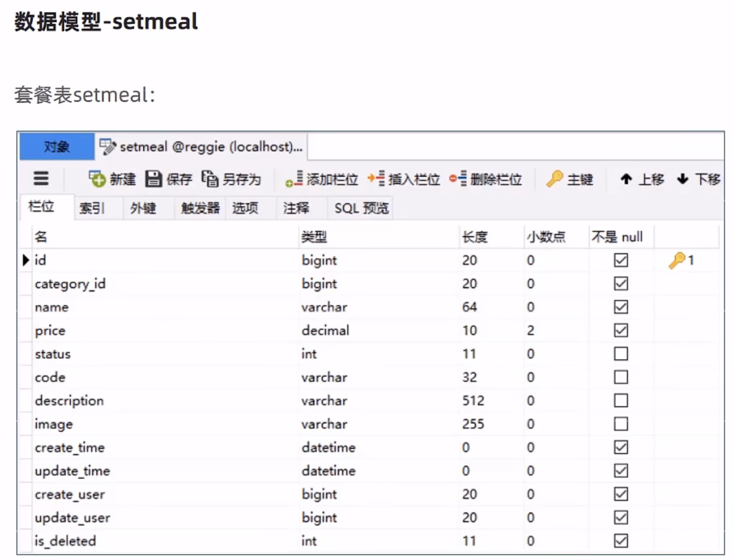Enable not-null checkbox for status field
This screenshot has height=560, width=734.
click(x=621, y=354)
